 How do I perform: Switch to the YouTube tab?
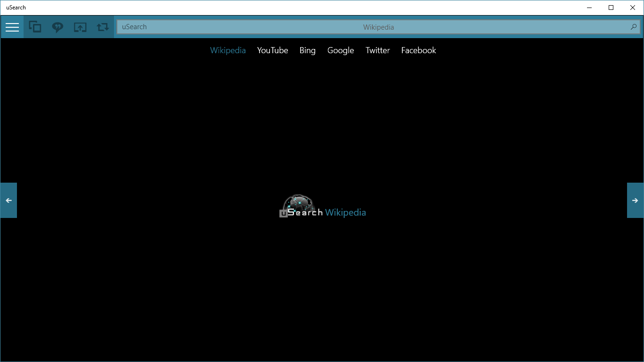pyautogui.click(x=273, y=50)
